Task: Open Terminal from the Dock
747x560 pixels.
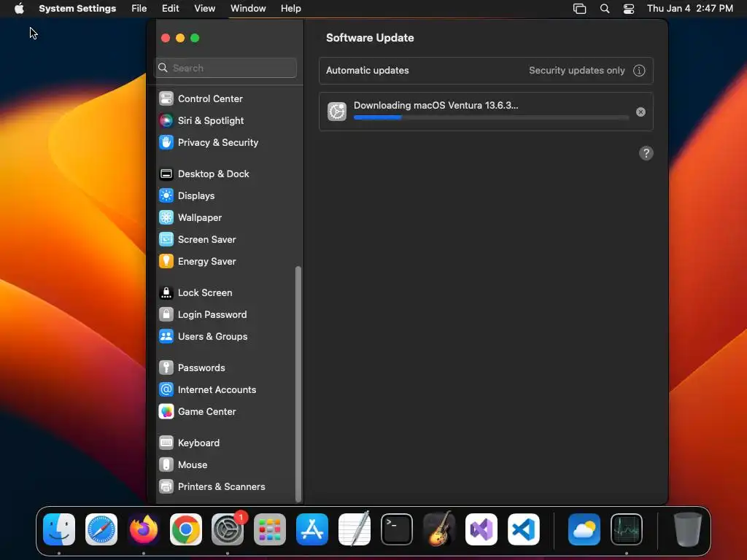Action: (397, 529)
